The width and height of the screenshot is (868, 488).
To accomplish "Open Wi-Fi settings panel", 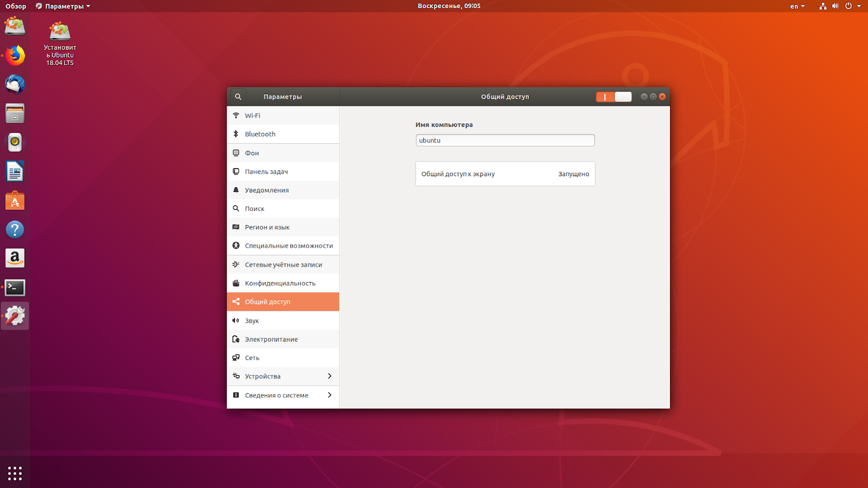I will (283, 115).
